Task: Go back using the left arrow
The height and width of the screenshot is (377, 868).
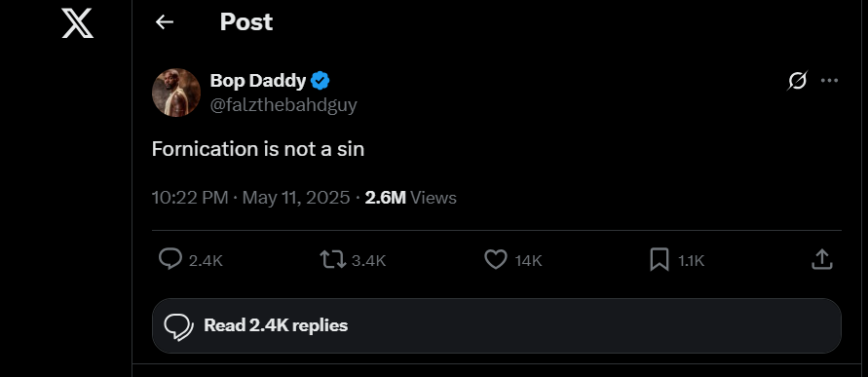Action: click(165, 22)
